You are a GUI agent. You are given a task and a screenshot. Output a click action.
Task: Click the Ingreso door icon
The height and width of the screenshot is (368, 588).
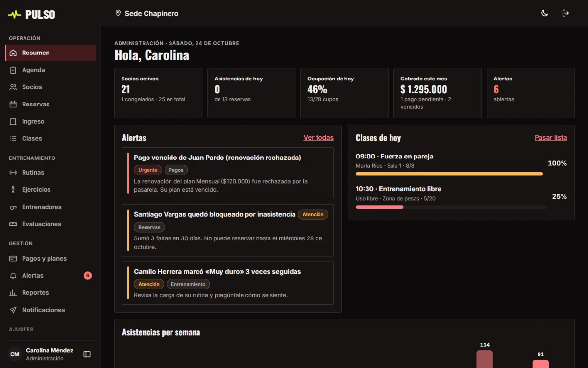[13, 122]
